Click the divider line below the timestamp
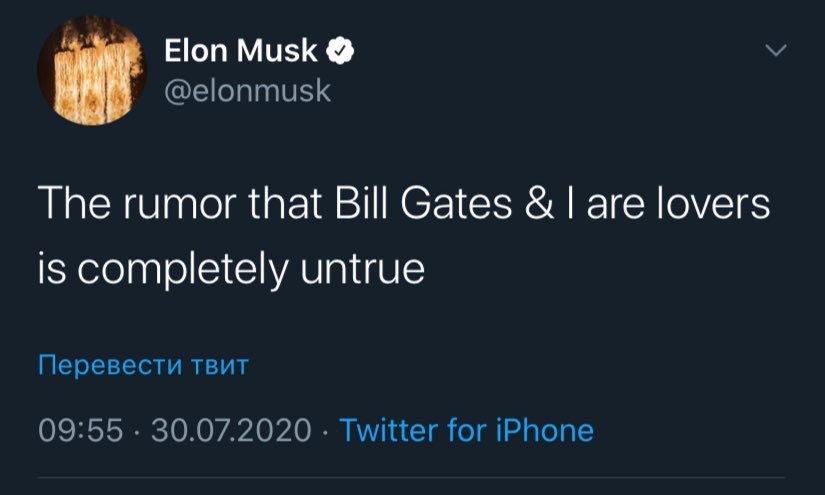Viewport: 825px width, 495px height. tap(412, 478)
